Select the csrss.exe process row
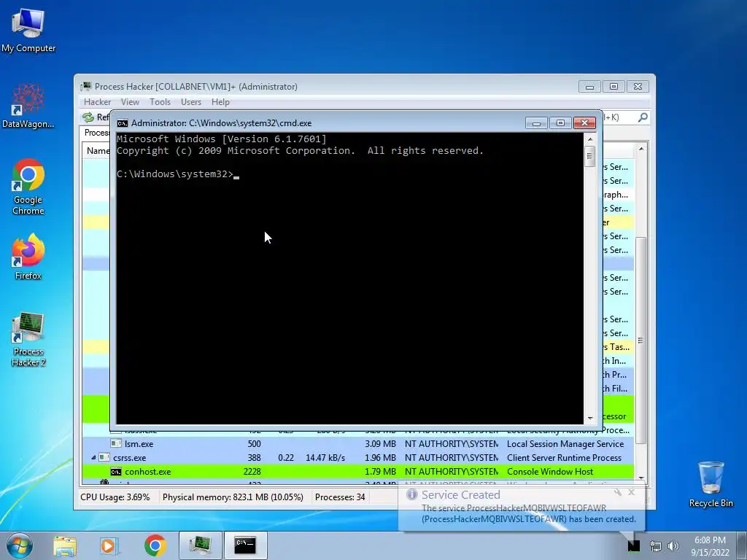Viewport: 747px width, 560px height. [357, 458]
